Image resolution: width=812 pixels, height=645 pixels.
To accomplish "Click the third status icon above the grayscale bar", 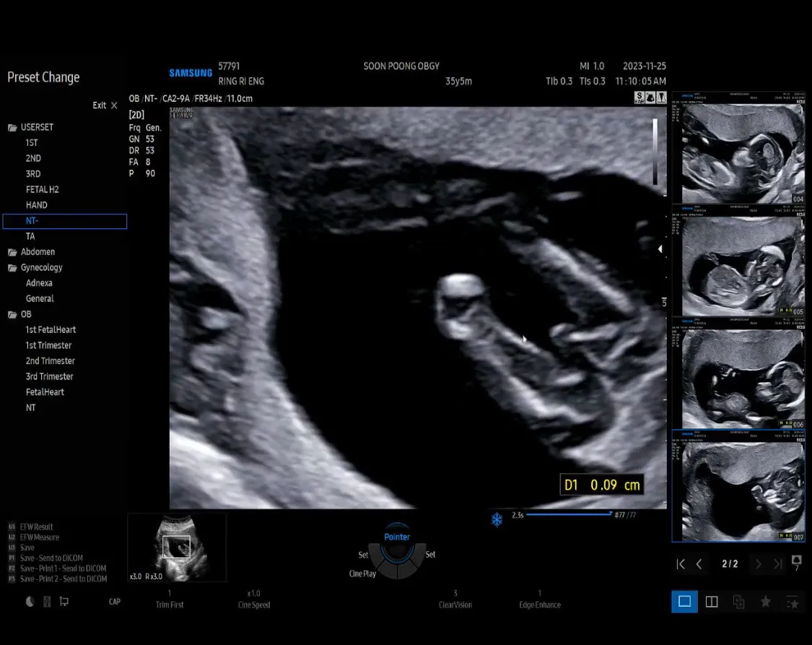I will [661, 98].
